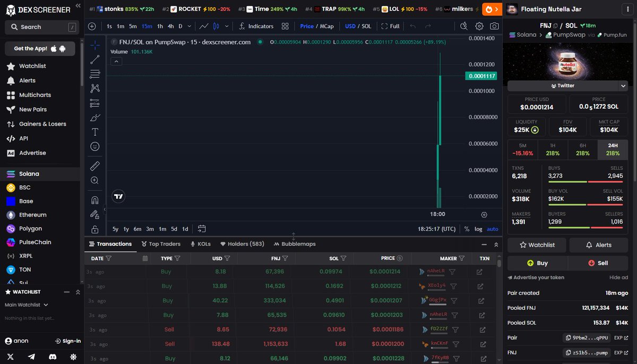Select the forecasting and measurement tool
This screenshot has height=364, width=637.
[x=94, y=103]
